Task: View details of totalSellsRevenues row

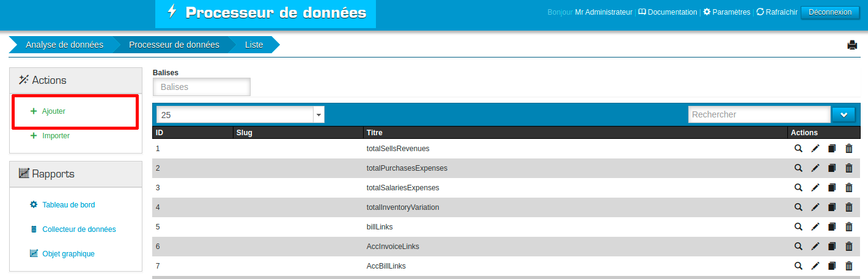Action: pos(798,149)
